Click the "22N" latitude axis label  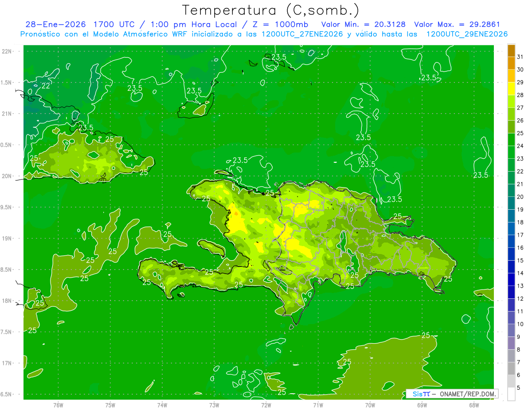[6, 51]
